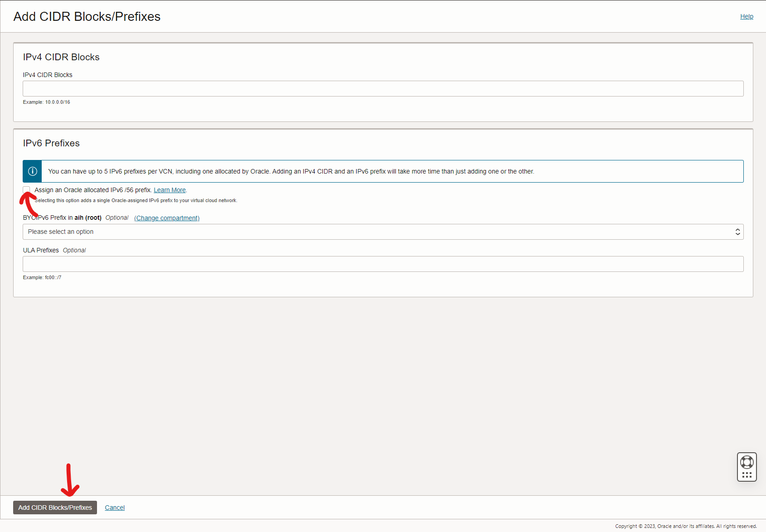Viewport: 766px width, 532px height.
Task: Enable the Oracle allocated IPv6 /56 prefix checkbox
Action: tap(27, 190)
